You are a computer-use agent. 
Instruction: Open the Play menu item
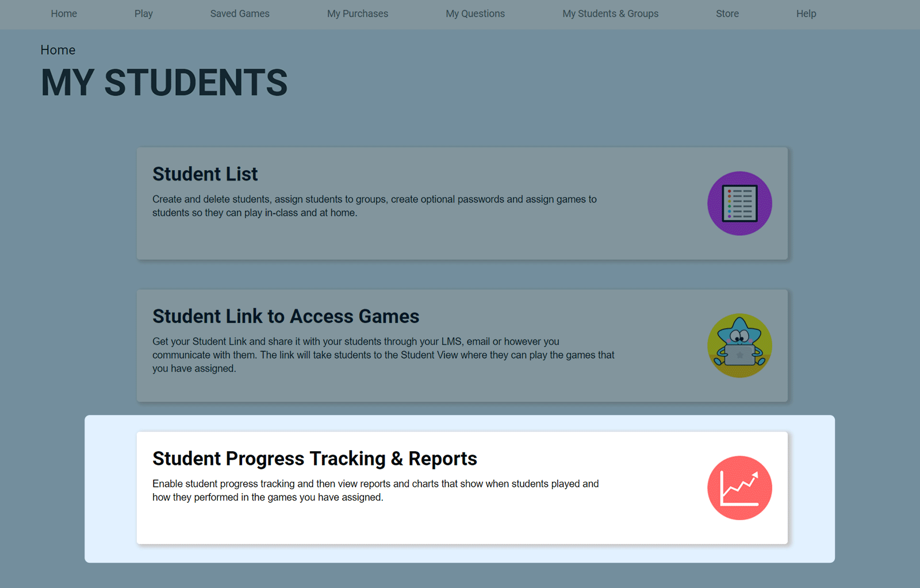(x=144, y=14)
